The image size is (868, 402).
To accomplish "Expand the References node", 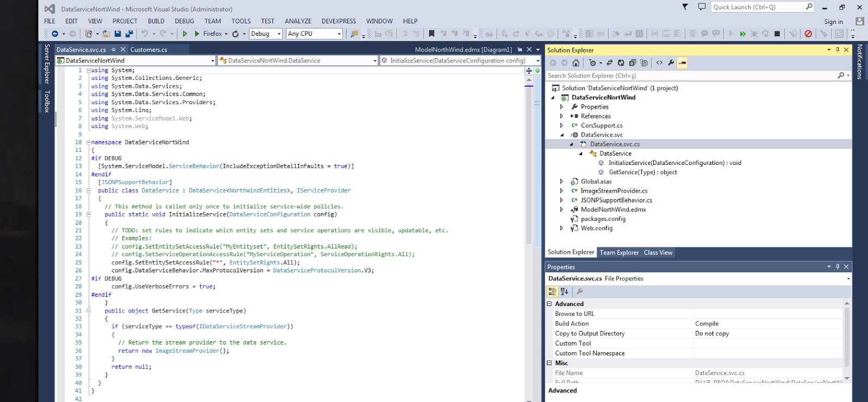I will [561, 116].
